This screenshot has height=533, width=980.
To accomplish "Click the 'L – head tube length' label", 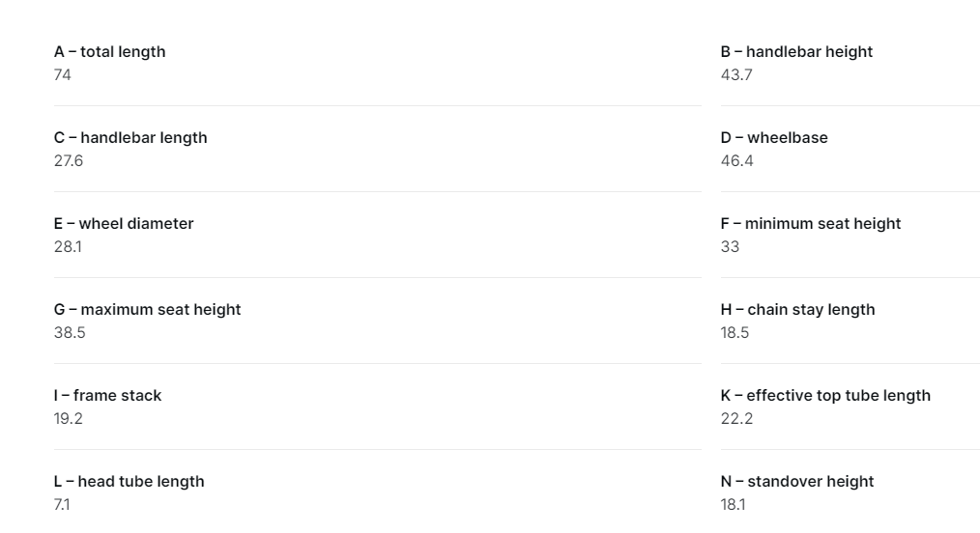I will tap(129, 482).
